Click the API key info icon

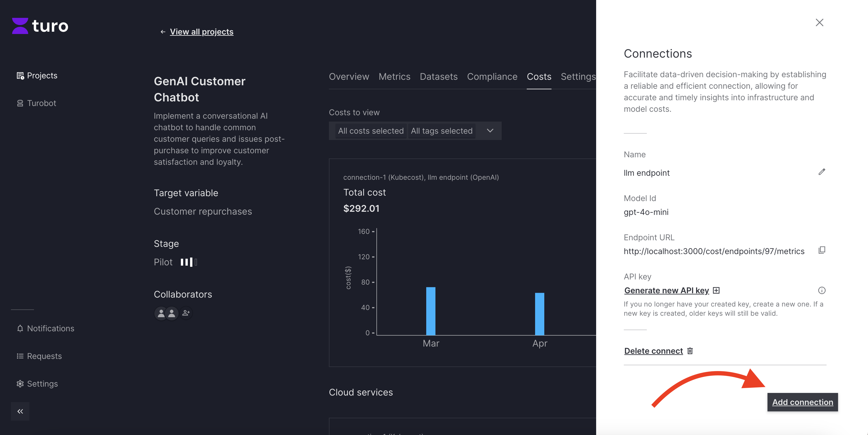click(822, 290)
